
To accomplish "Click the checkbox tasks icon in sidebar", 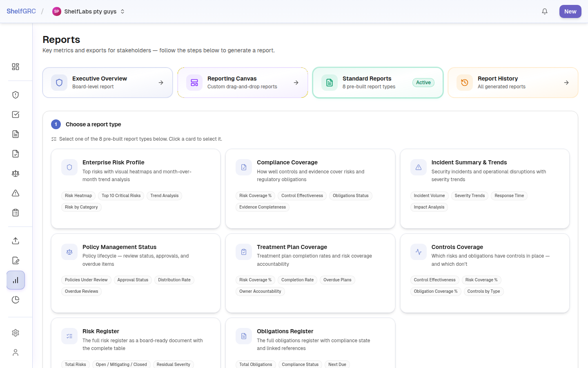I will tap(16, 114).
